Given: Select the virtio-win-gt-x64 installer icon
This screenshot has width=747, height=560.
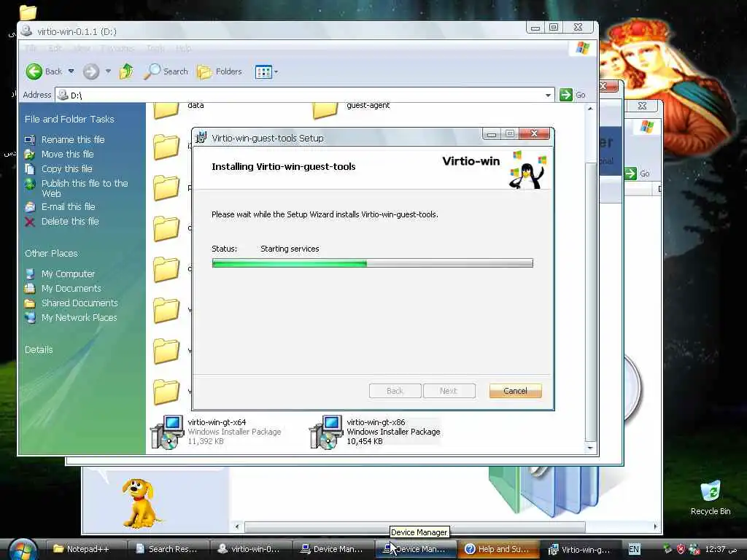Looking at the screenshot, I should pyautogui.click(x=167, y=432).
